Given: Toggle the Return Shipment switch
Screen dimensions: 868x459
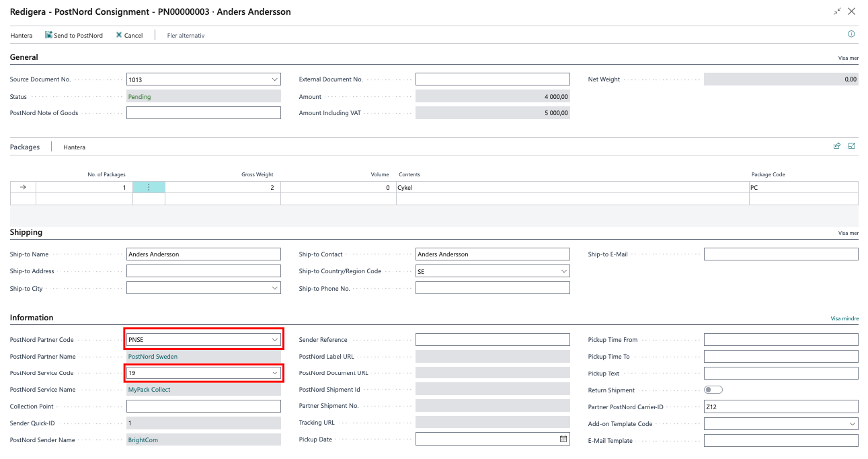Looking at the screenshot, I should pyautogui.click(x=713, y=390).
